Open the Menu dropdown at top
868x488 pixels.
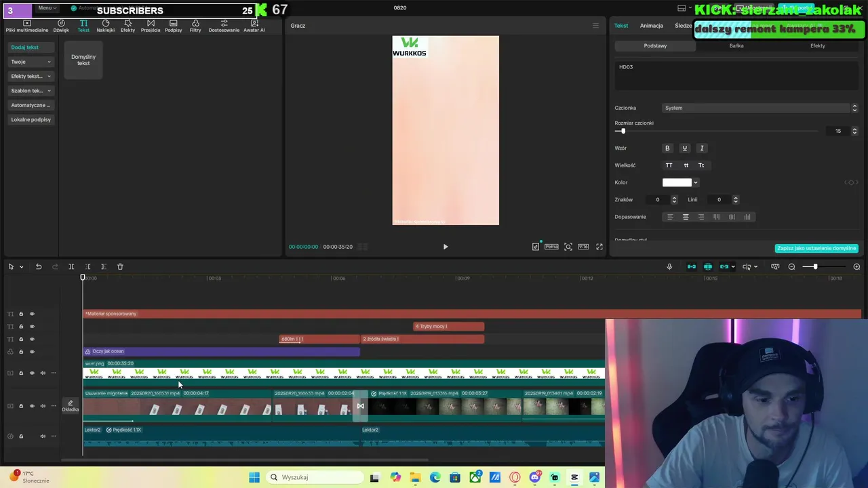[47, 7]
